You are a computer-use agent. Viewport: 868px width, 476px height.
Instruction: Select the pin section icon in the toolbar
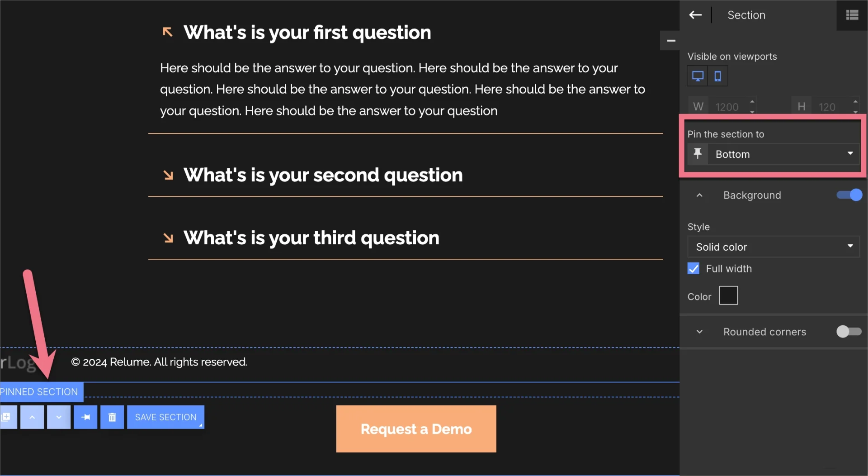click(85, 417)
